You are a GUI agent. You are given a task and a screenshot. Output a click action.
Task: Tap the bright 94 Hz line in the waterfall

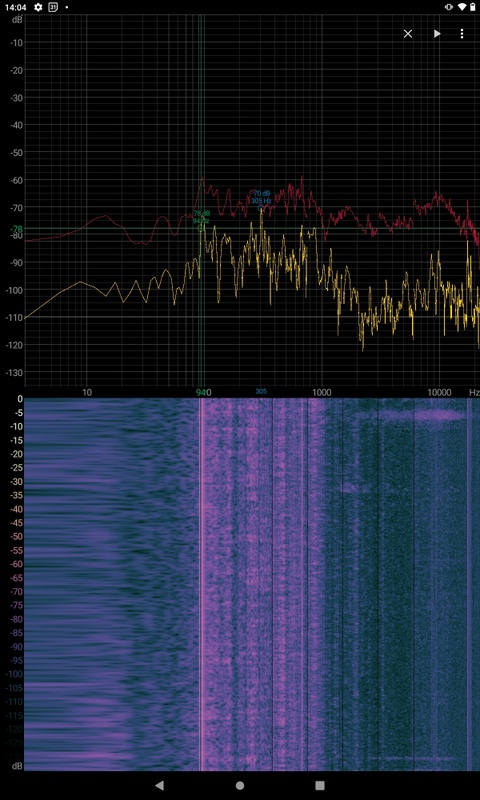[x=200, y=584]
